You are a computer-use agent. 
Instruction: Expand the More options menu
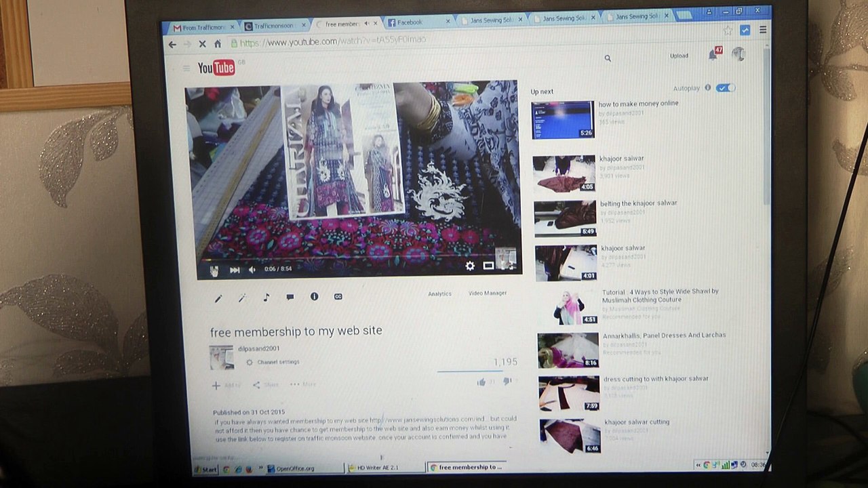tap(303, 384)
